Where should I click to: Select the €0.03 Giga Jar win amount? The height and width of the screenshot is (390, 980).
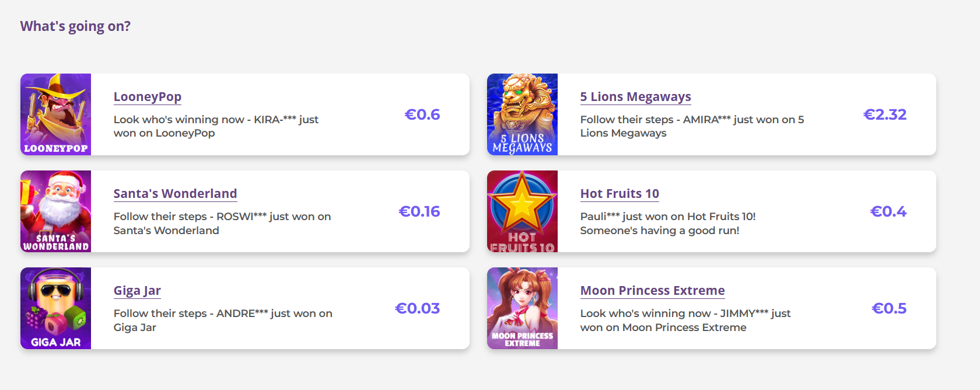(x=418, y=308)
